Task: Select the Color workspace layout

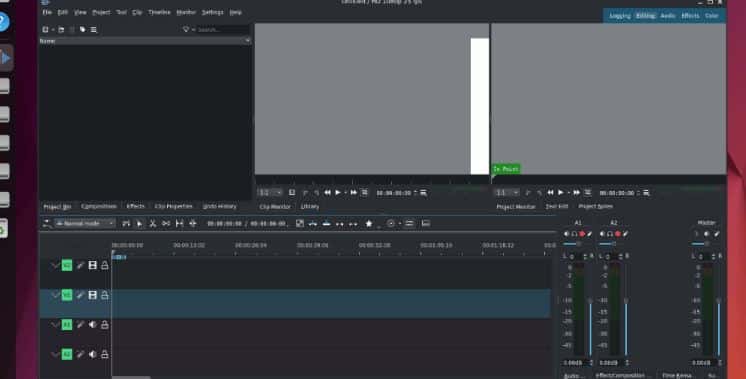Action: (x=712, y=16)
